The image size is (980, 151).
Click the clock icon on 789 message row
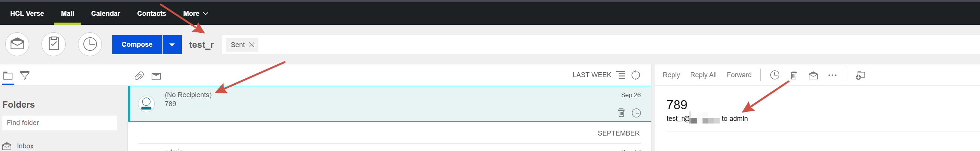636,113
